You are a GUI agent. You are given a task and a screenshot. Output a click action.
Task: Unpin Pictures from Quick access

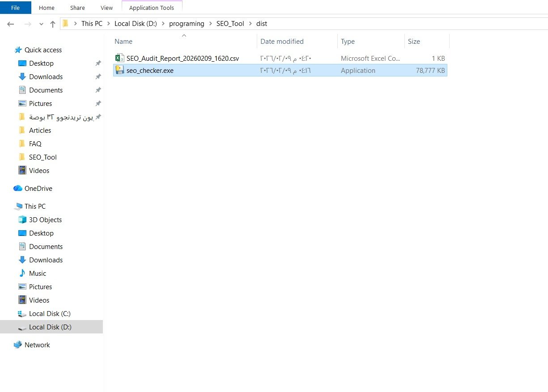[98, 103]
